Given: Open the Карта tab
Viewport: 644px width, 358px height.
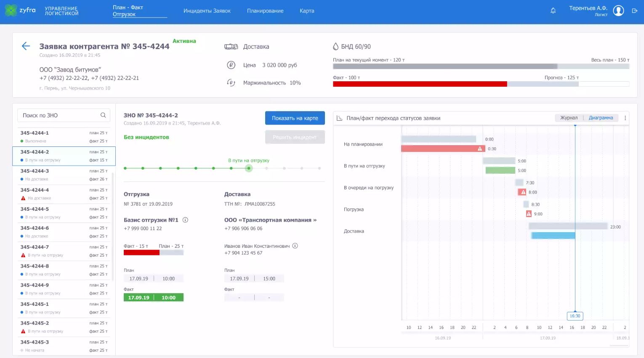Looking at the screenshot, I should coord(307,11).
